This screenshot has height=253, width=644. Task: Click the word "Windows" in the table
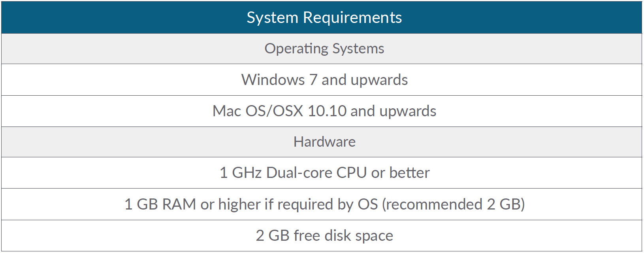pos(273,80)
